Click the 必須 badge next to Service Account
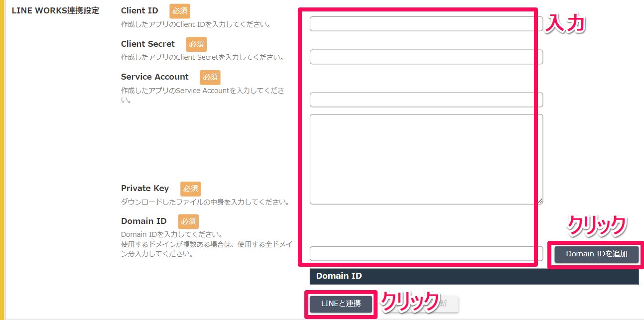This screenshot has height=320, width=644. [x=210, y=77]
